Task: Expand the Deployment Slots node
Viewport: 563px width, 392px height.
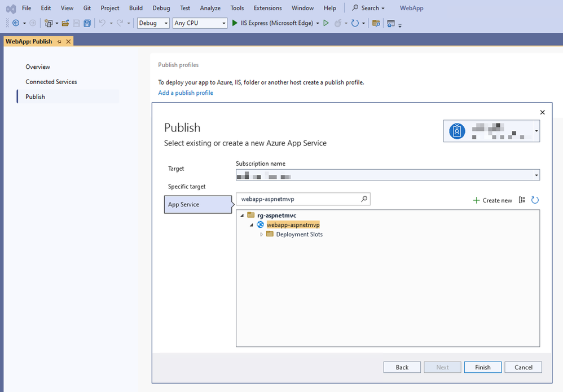Action: (x=261, y=235)
